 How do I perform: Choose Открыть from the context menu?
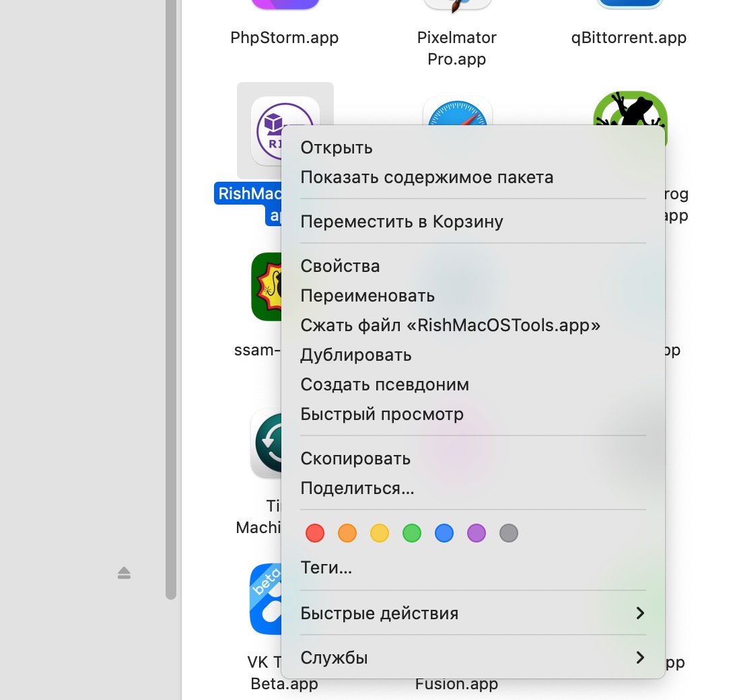tap(337, 148)
